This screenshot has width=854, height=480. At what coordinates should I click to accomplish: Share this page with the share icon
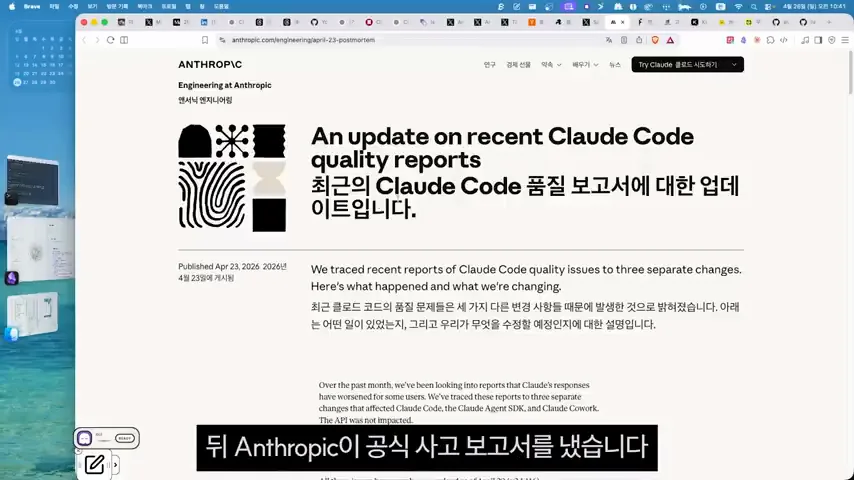639,40
